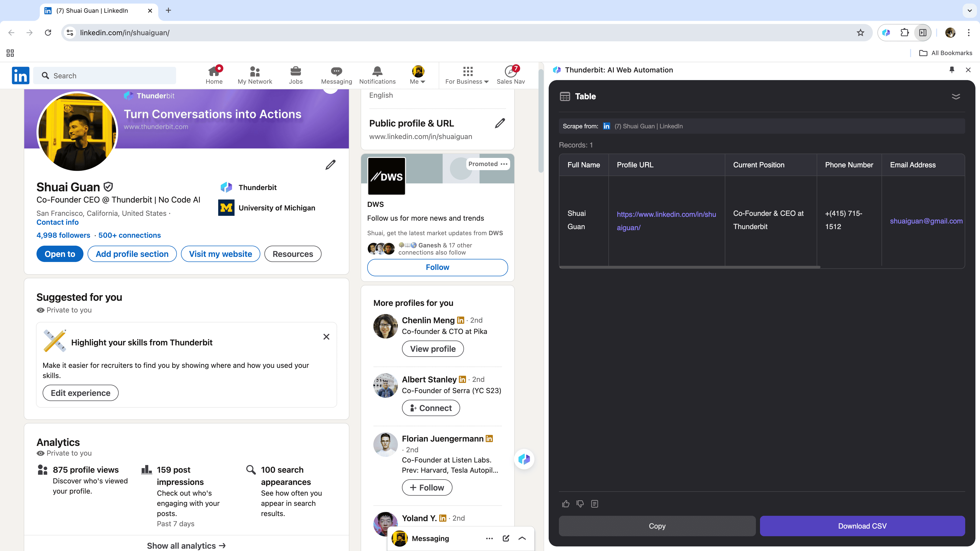Viewport: 980px width, 551px height.
Task: Edit profile intro pencil icon
Action: [330, 165]
